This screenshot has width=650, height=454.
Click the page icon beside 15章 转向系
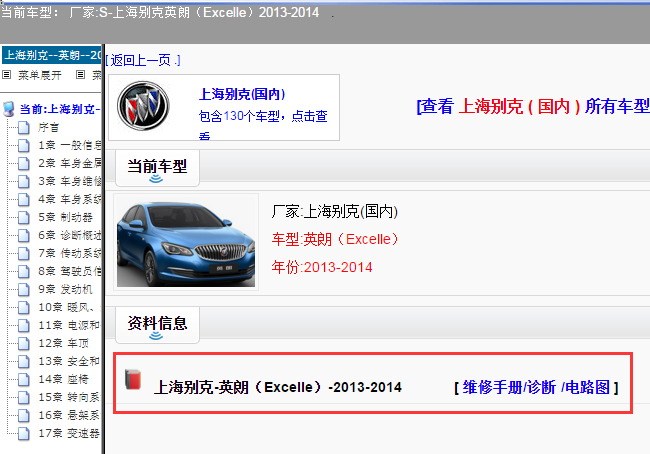(x=24, y=397)
